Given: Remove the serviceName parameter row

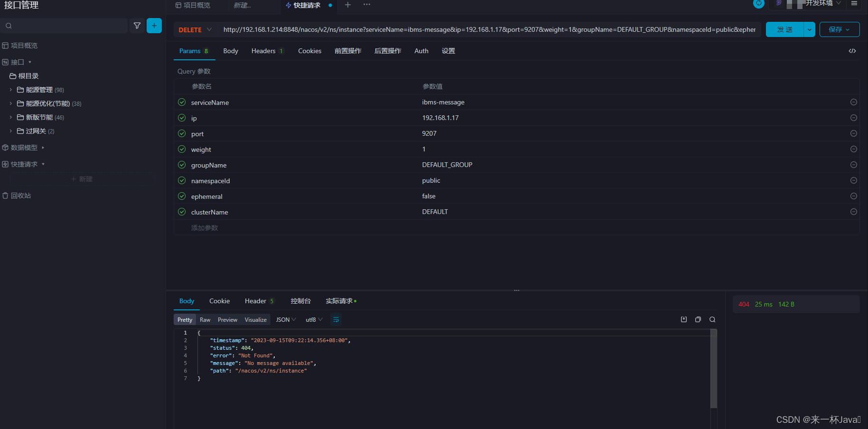Looking at the screenshot, I should (x=854, y=102).
